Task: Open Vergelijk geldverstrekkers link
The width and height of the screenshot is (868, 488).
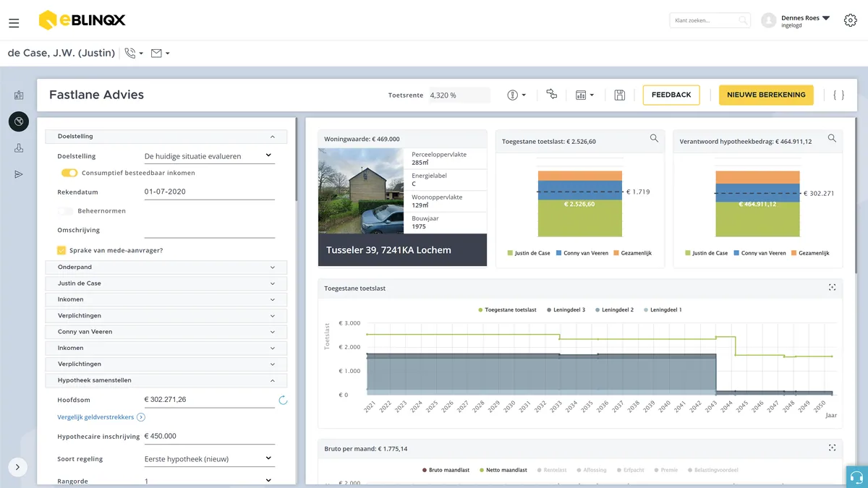Action: pyautogui.click(x=101, y=417)
